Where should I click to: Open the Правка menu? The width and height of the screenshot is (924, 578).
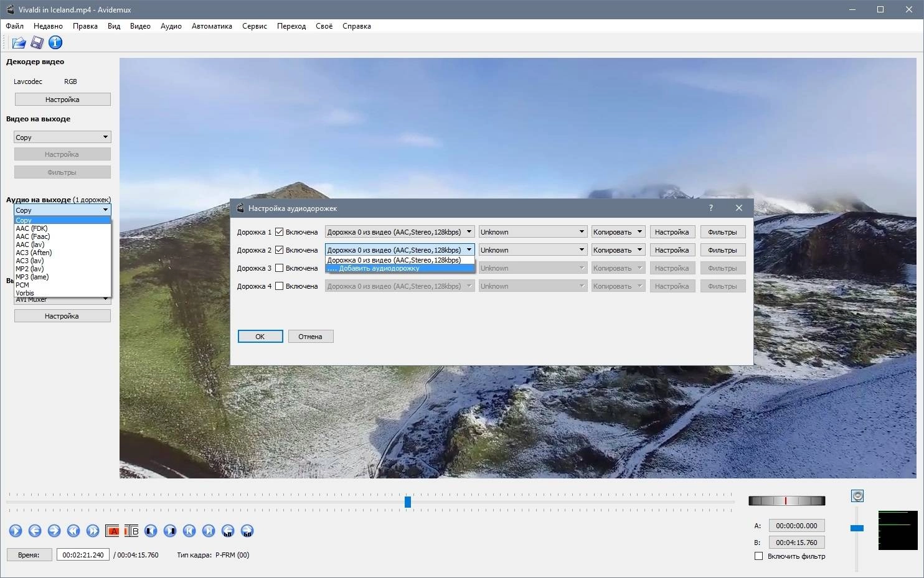pos(85,26)
